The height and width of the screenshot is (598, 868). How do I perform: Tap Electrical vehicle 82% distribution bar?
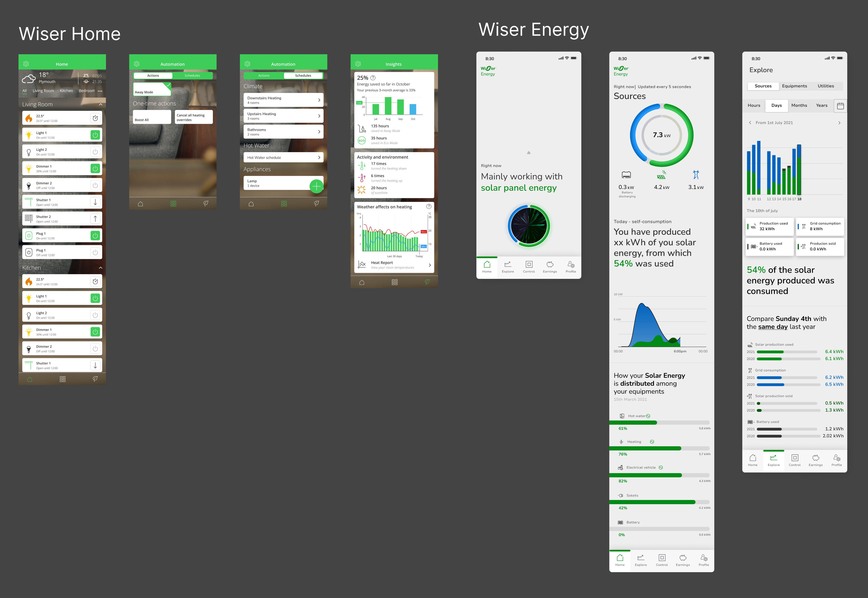pos(659,475)
